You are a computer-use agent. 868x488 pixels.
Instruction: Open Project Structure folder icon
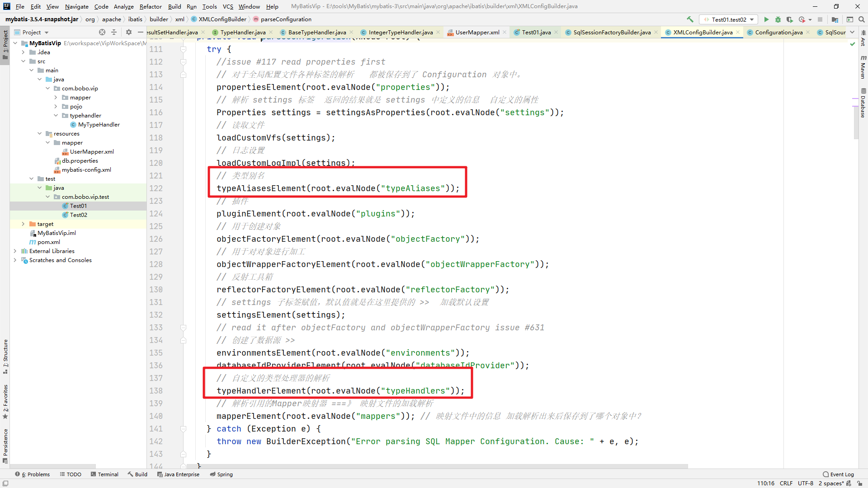835,19
